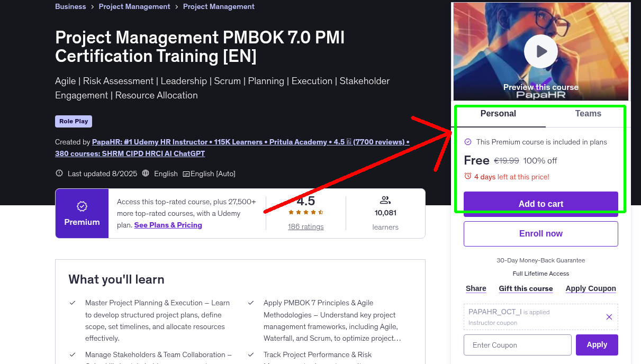
Task: Open the 186 ratings link
Action: pos(305,226)
